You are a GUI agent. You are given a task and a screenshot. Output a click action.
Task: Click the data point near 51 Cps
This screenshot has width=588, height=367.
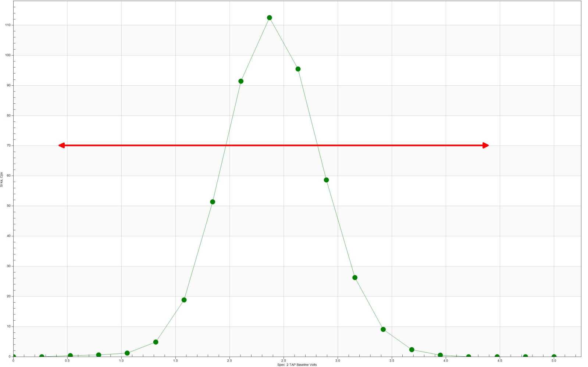(213, 202)
